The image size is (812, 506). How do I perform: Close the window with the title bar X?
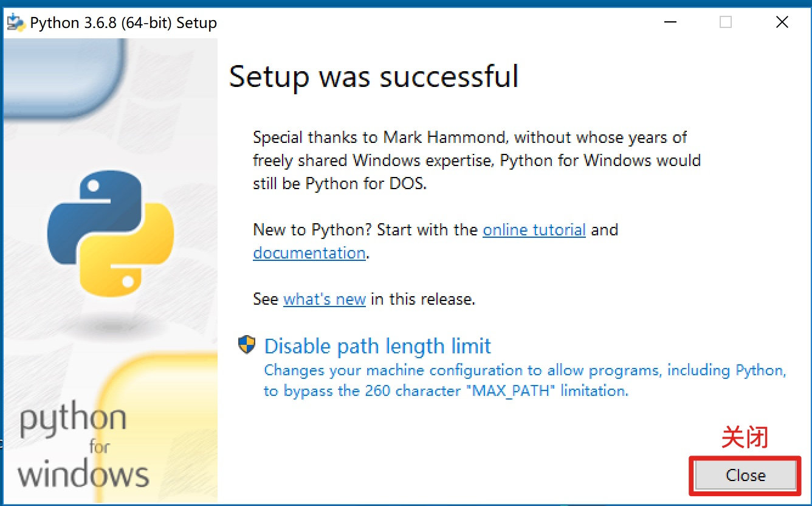click(782, 23)
